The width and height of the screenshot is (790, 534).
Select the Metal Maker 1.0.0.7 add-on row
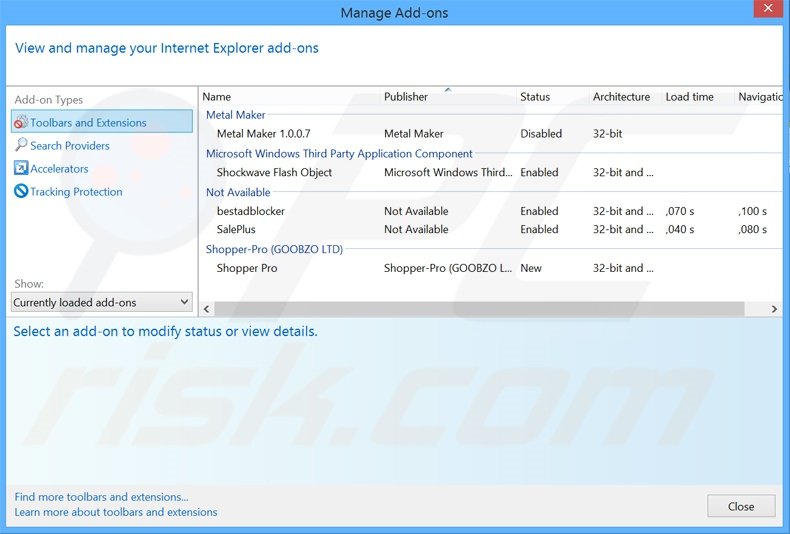click(492, 134)
